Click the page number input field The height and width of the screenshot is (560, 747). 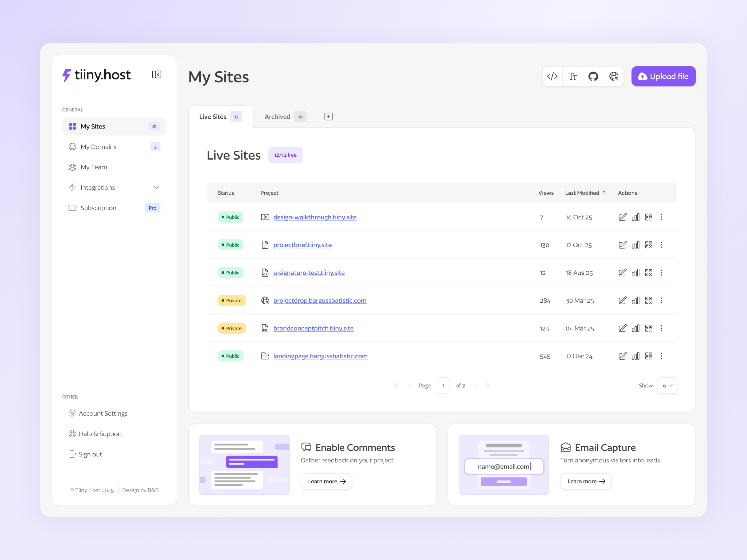click(x=443, y=385)
